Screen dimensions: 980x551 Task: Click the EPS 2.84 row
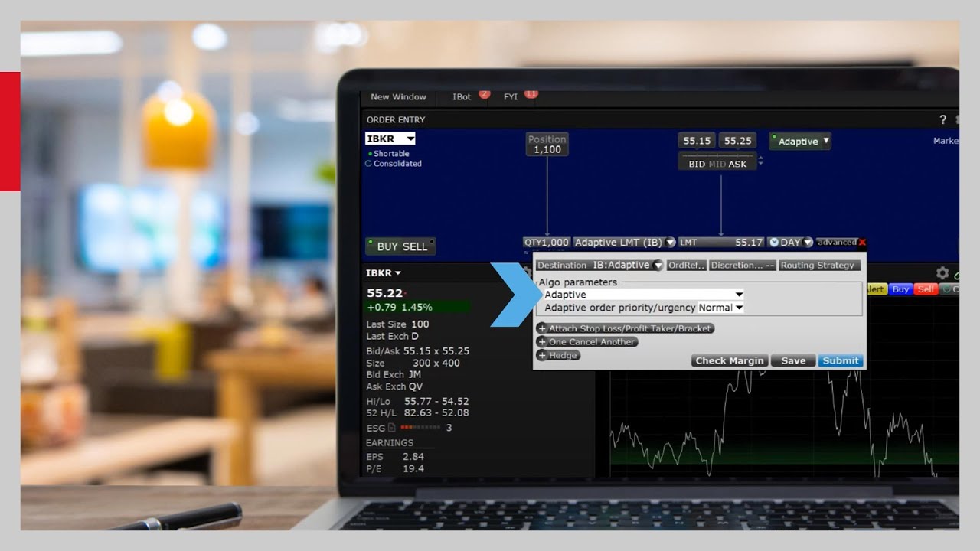395,457
